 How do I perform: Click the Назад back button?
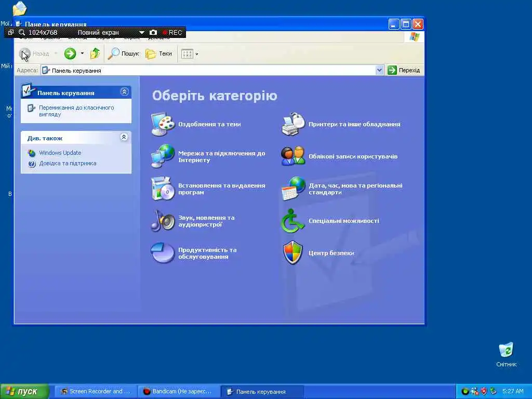[34, 54]
